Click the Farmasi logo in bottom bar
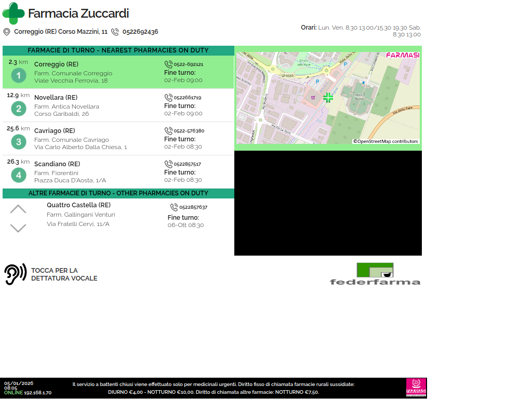Screen dimensions: 532x399 [x=416, y=388]
